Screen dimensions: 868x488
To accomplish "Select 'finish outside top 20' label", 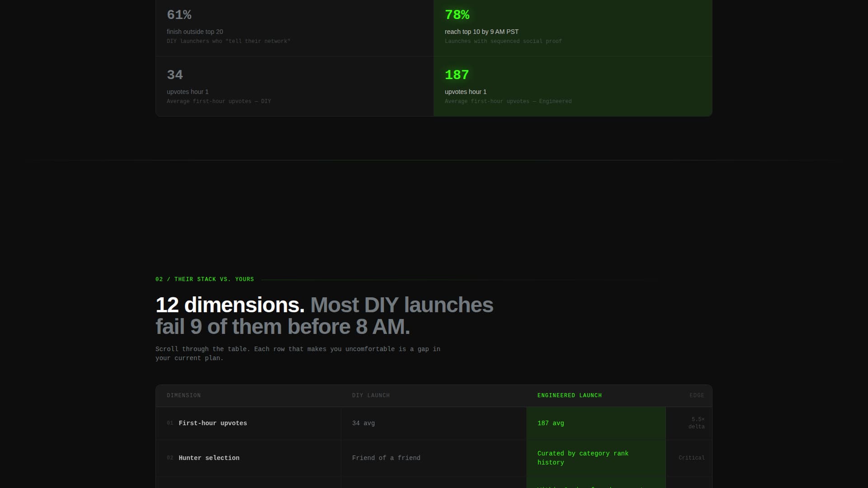I will coord(195,32).
